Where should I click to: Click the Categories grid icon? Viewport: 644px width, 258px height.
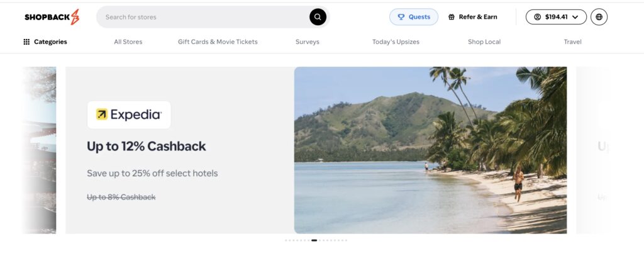[26, 42]
